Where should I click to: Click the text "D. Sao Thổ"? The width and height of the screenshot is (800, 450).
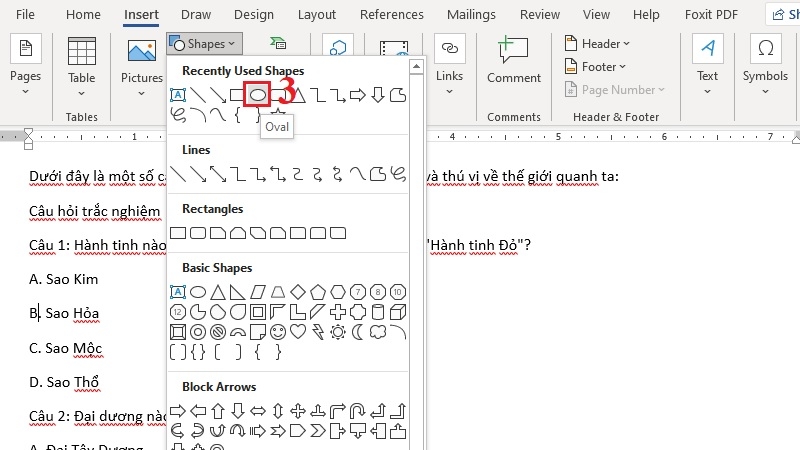pyautogui.click(x=64, y=382)
